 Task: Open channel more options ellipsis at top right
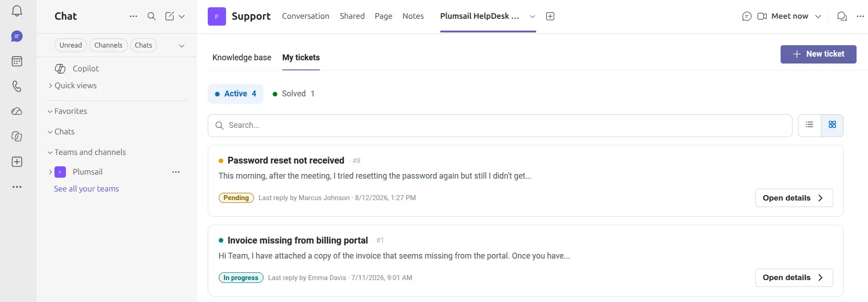pyautogui.click(x=860, y=16)
